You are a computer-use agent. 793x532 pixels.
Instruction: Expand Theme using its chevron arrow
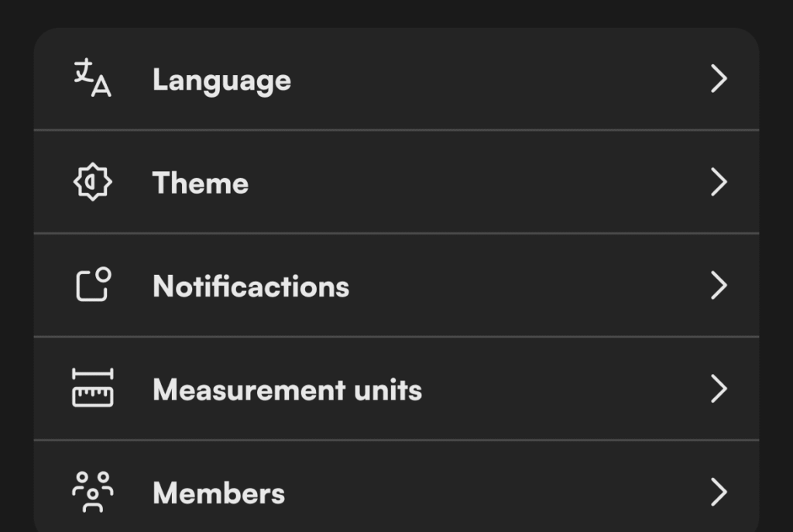(x=719, y=183)
